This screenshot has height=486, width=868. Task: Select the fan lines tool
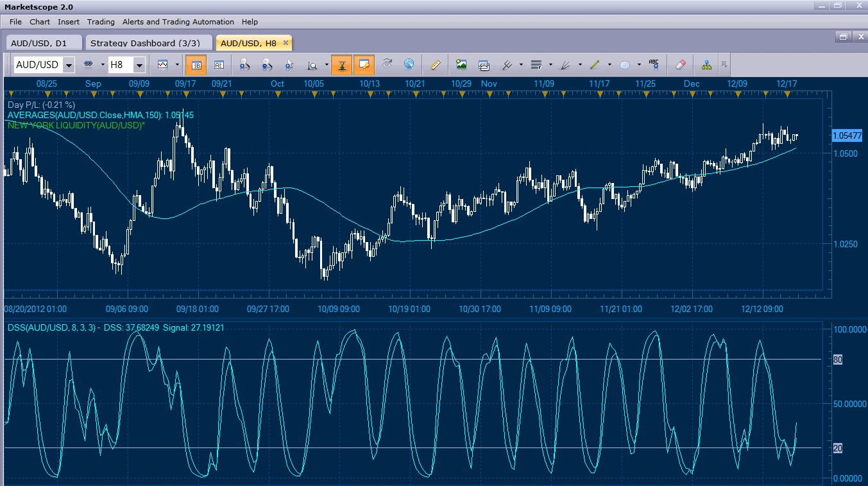pos(566,65)
